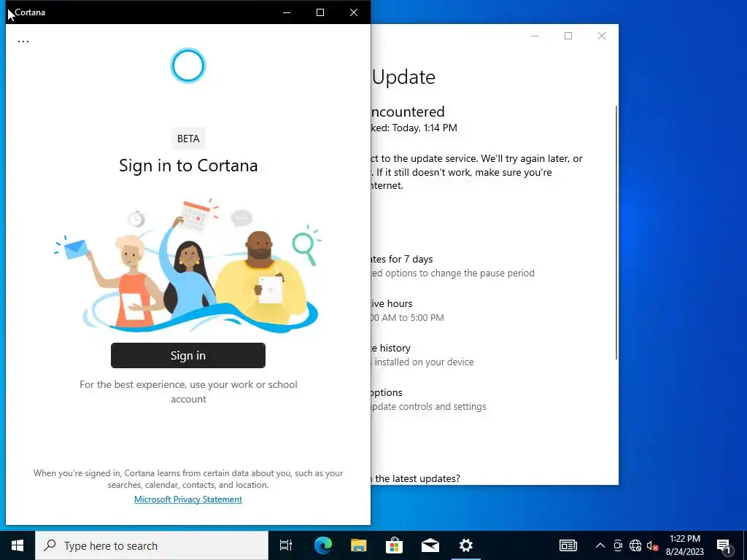Click the Sign in to Cortana heading
The width and height of the screenshot is (747, 560).
tap(188, 166)
